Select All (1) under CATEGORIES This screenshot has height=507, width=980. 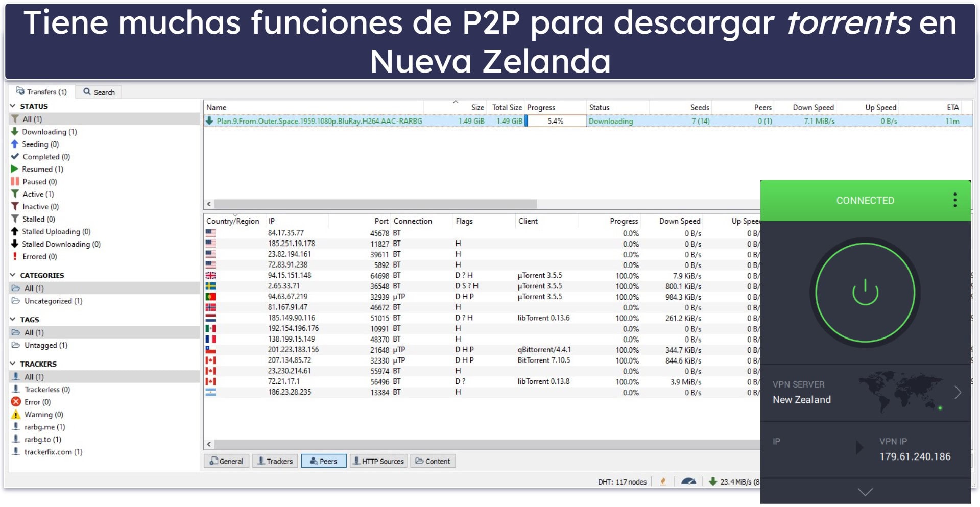[105, 288]
